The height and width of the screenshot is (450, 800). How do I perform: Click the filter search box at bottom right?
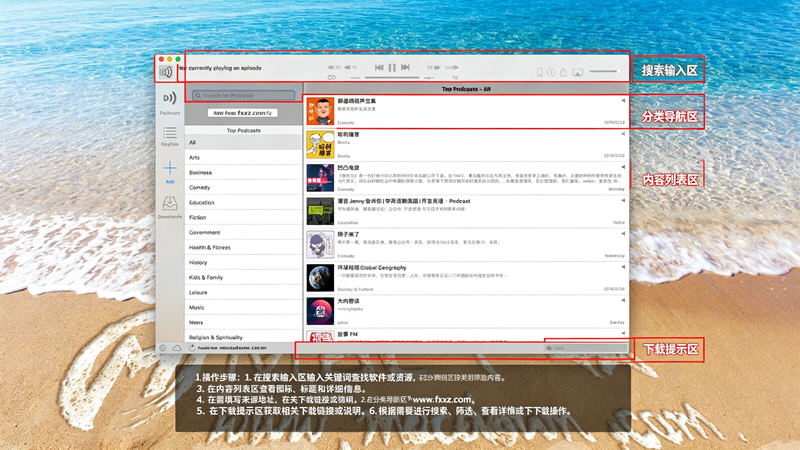click(x=586, y=348)
